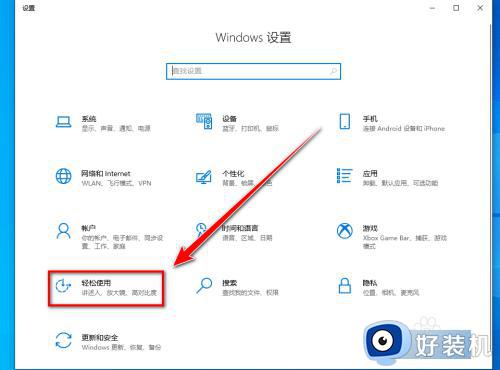Click the 隐私 title text

pos(370,283)
